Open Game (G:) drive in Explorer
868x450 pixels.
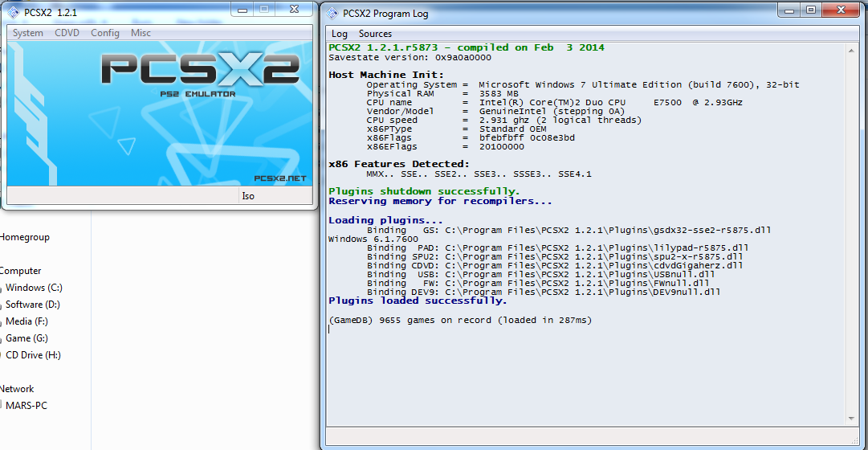pyautogui.click(x=26, y=338)
